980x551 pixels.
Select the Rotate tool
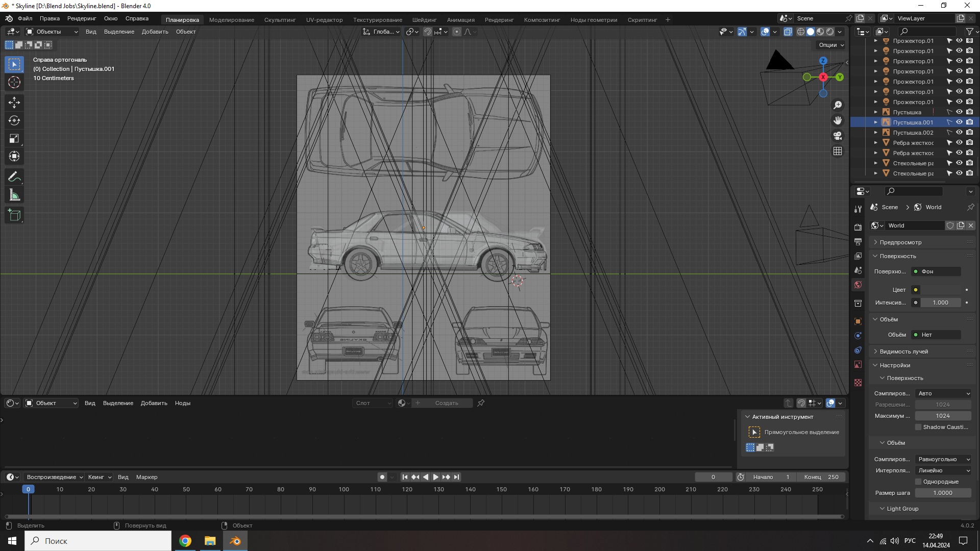coord(14,121)
